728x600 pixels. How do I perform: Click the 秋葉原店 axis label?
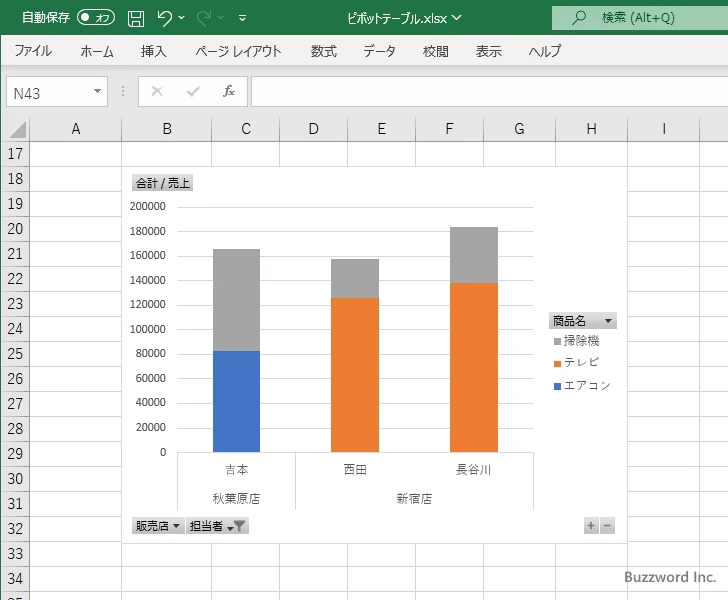(236, 499)
